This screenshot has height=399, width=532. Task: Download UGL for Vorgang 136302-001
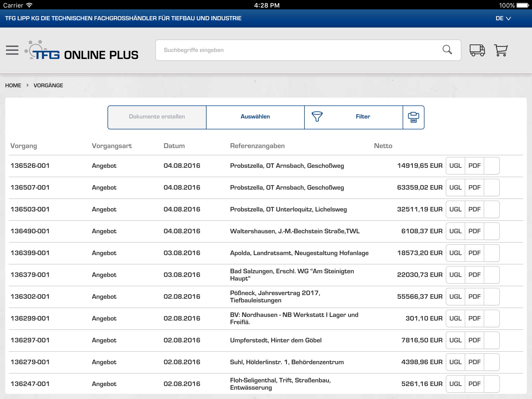click(455, 297)
